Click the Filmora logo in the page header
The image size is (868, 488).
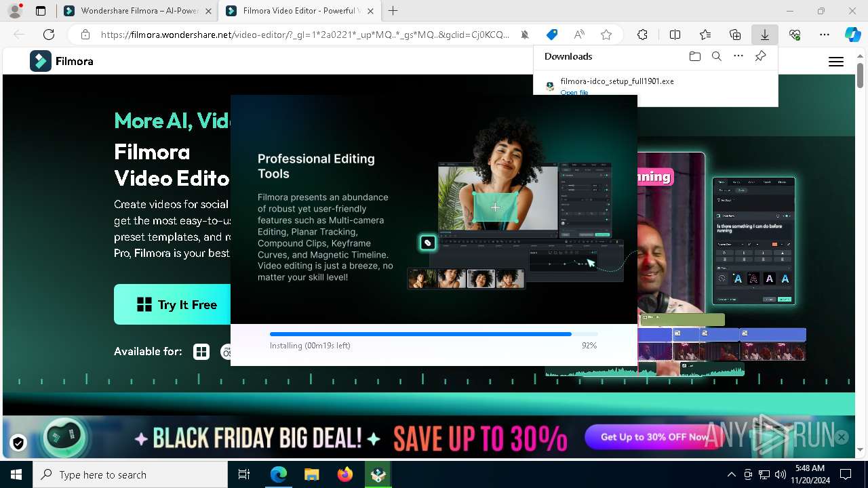click(x=62, y=61)
